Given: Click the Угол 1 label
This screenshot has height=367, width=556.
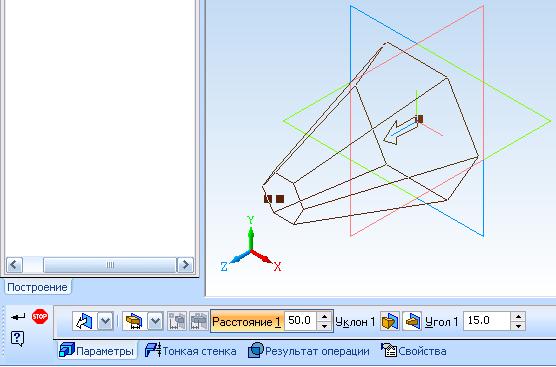Looking at the screenshot, I should (x=441, y=322).
